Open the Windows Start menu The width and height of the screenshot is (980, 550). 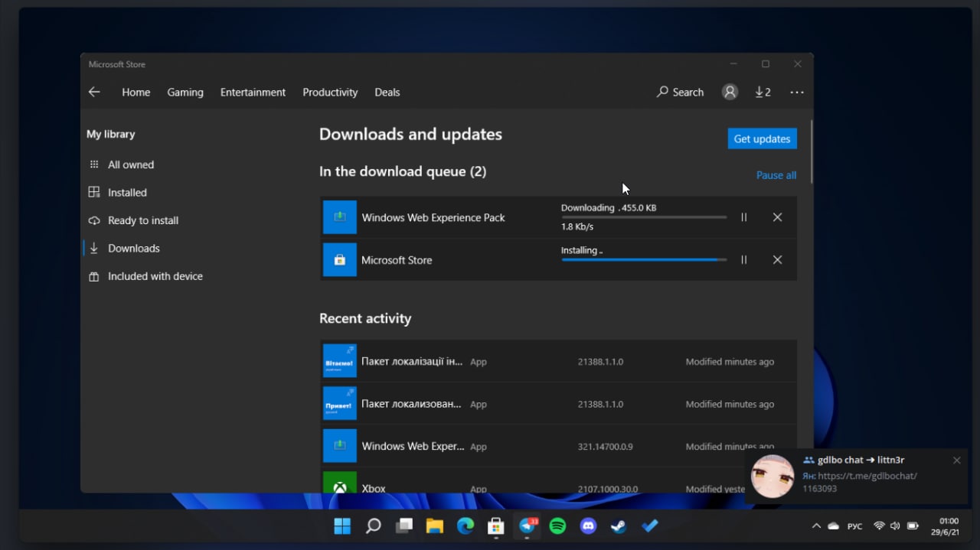[342, 526]
